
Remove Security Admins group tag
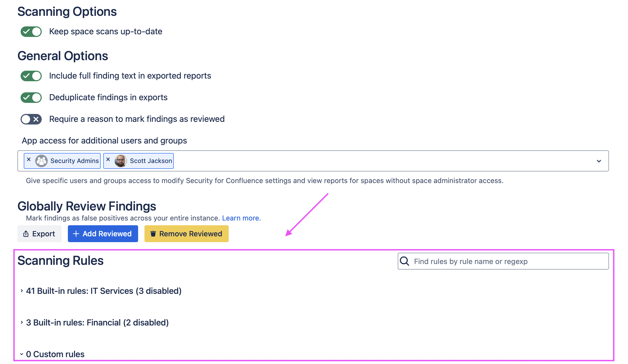(x=29, y=159)
